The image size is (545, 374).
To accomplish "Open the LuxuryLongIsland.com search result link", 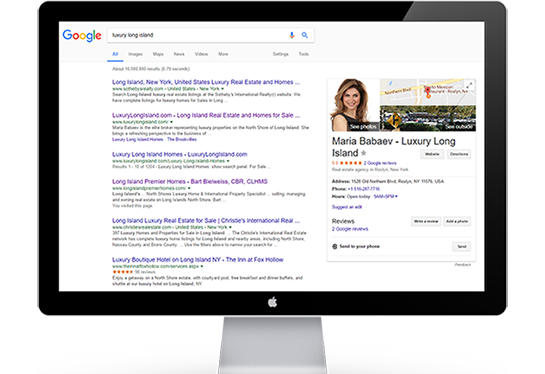I will pos(206,115).
